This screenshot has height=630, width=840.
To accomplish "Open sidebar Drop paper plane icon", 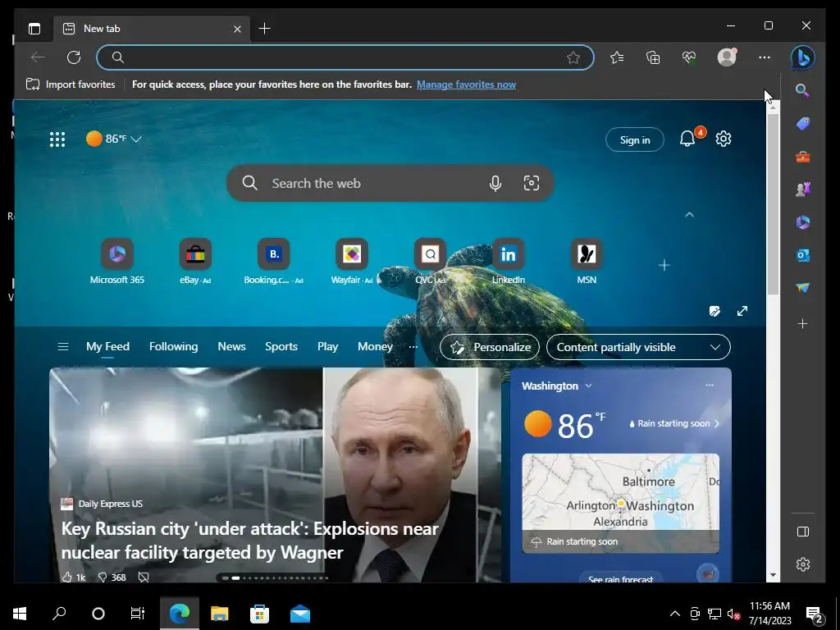I will (x=802, y=288).
